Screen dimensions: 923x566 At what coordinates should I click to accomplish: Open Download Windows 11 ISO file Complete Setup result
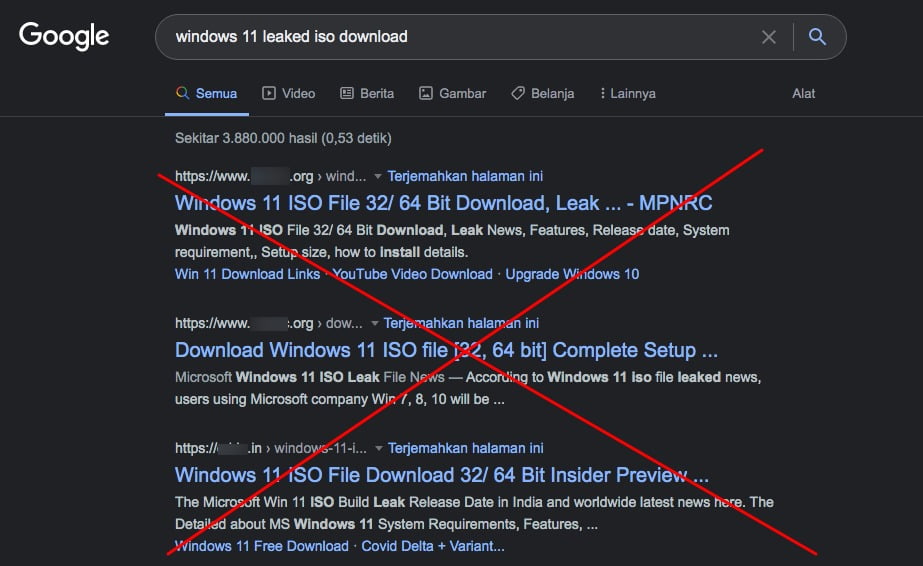coord(446,351)
